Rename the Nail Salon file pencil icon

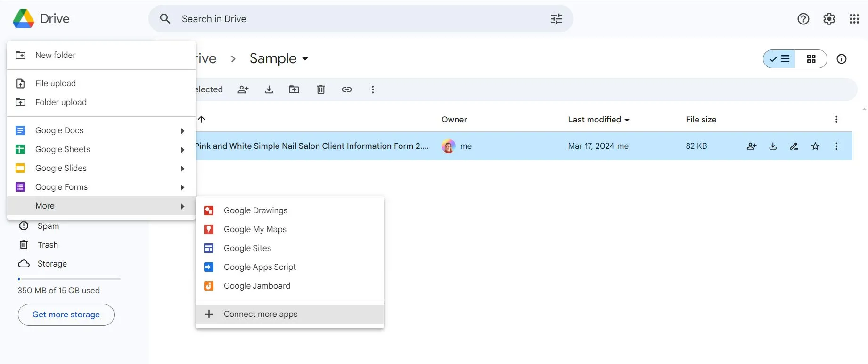(x=794, y=146)
